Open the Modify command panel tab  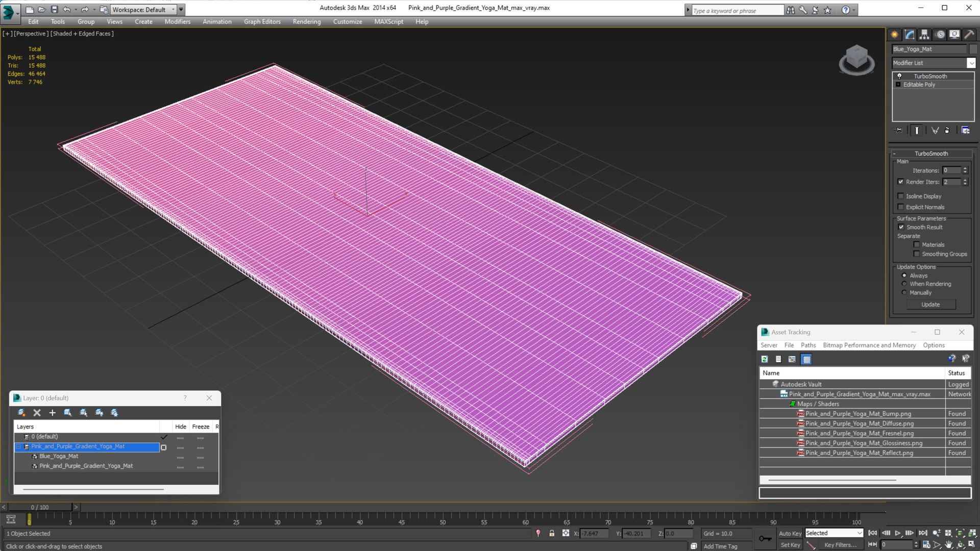(910, 35)
